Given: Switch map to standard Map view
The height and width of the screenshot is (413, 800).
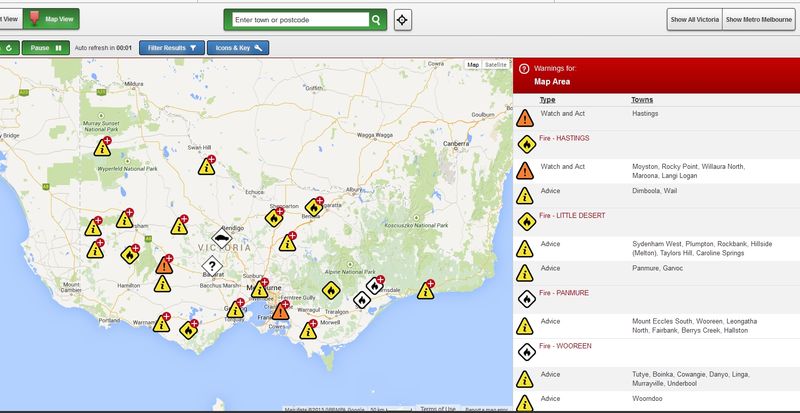Looking at the screenshot, I should pos(473,65).
